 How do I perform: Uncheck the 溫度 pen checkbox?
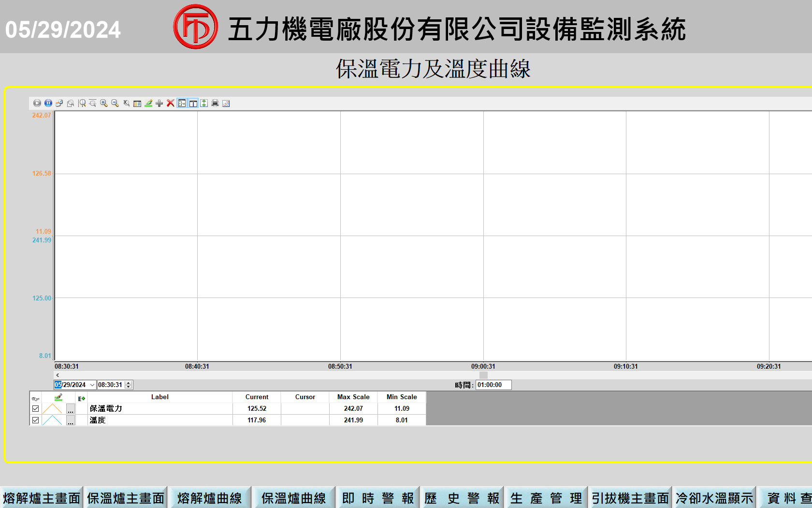pyautogui.click(x=35, y=420)
